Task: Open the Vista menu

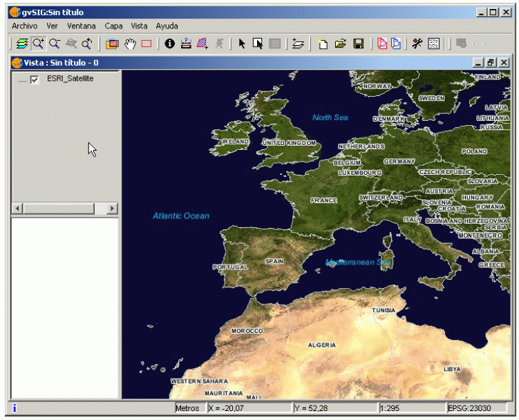Action: click(x=139, y=26)
